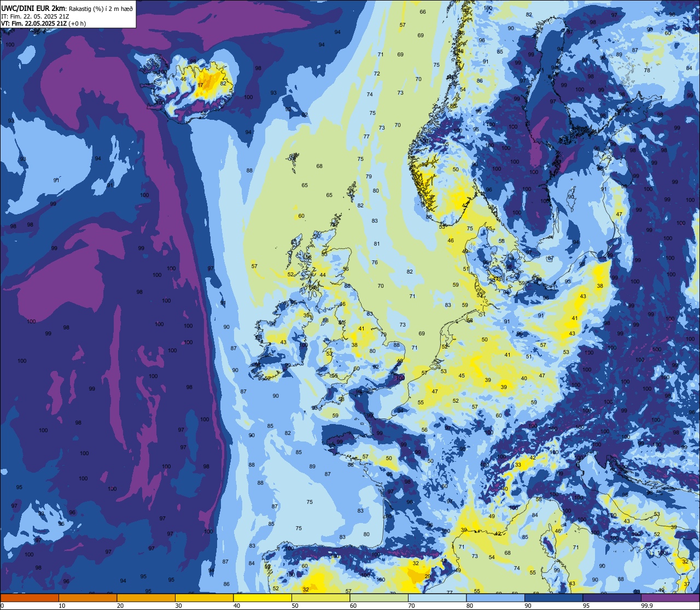Click the 'IT: Fim. 22. 05. 2025 21Z' line

point(35,16)
